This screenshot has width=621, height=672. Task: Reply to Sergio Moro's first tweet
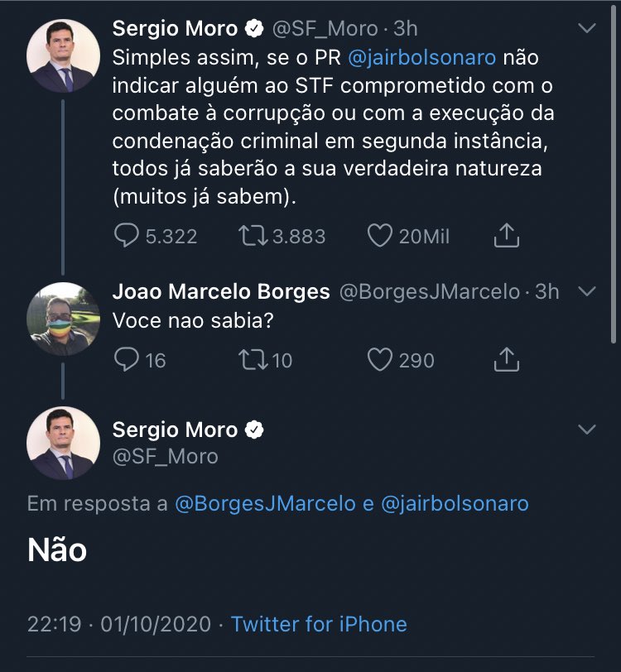[127, 237]
